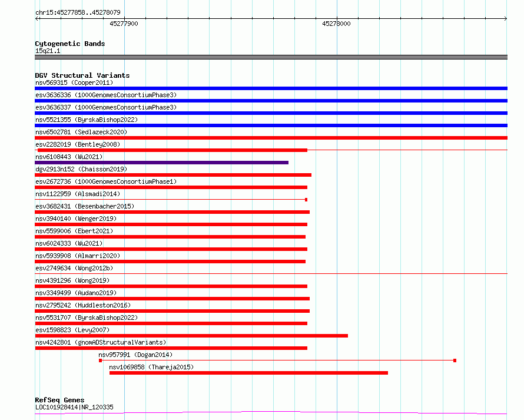The width and height of the screenshot is (524, 420).
Task: Select esv3682431 (Besenbacher2015) label
Action: point(85,206)
